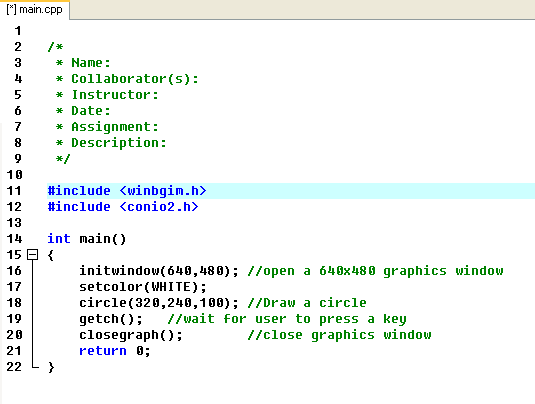Viewport: 535px width, 404px height.
Task: Click the '//open a 640x480 graphics window' comment
Action: [375, 271]
